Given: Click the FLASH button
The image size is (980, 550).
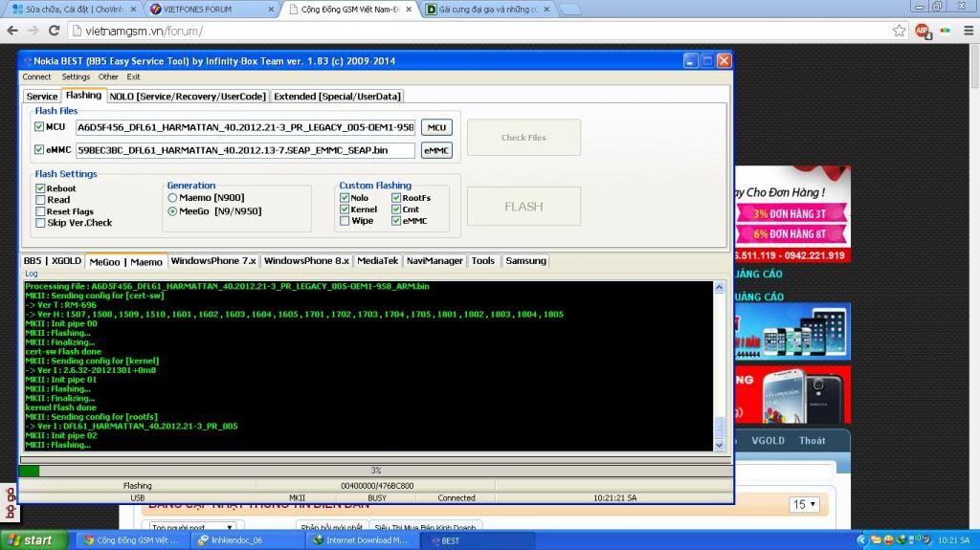Looking at the screenshot, I should tap(523, 207).
